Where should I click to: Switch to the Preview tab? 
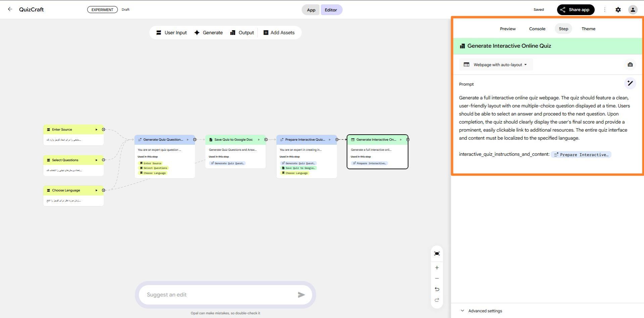tap(507, 29)
